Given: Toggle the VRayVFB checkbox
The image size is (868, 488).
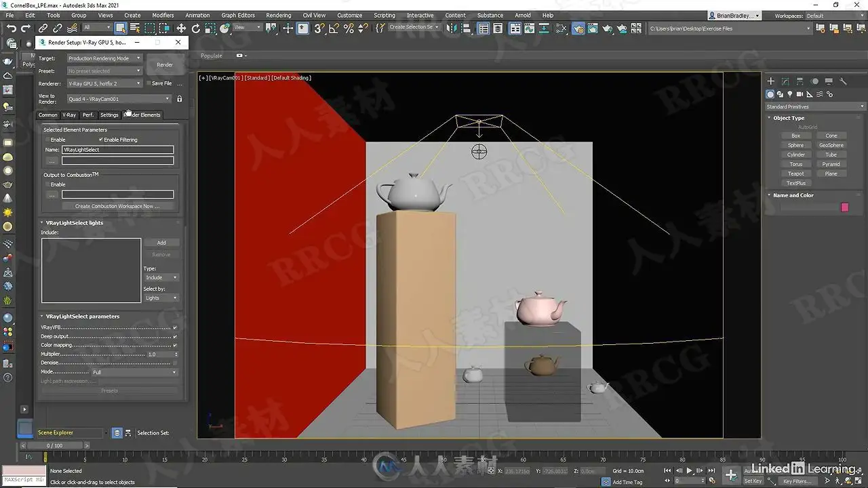Looking at the screenshot, I should tap(175, 327).
